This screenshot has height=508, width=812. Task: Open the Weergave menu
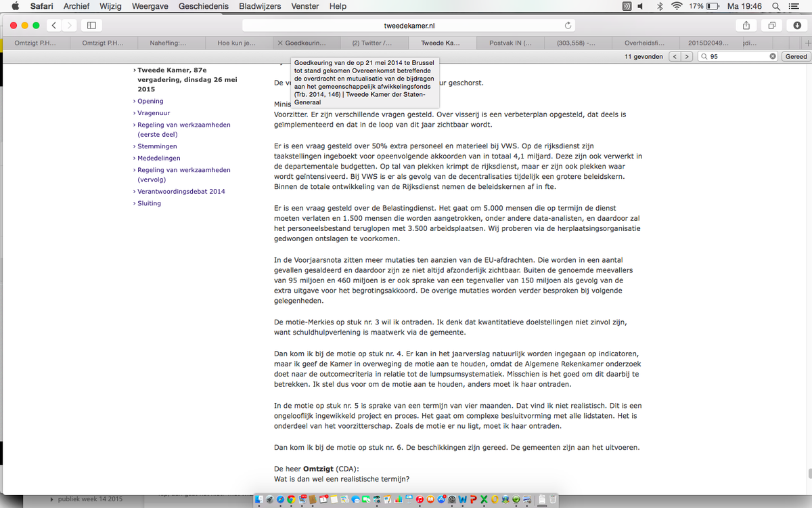[x=149, y=6]
